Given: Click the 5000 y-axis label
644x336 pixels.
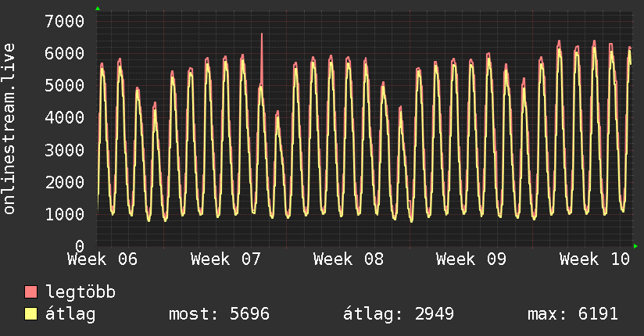Looking at the screenshot, I should pos(65,85).
